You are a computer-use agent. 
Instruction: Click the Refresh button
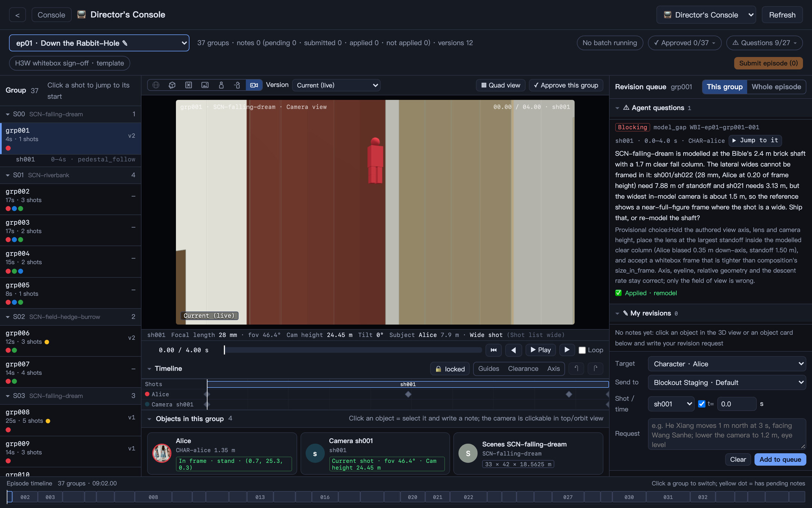[782, 15]
